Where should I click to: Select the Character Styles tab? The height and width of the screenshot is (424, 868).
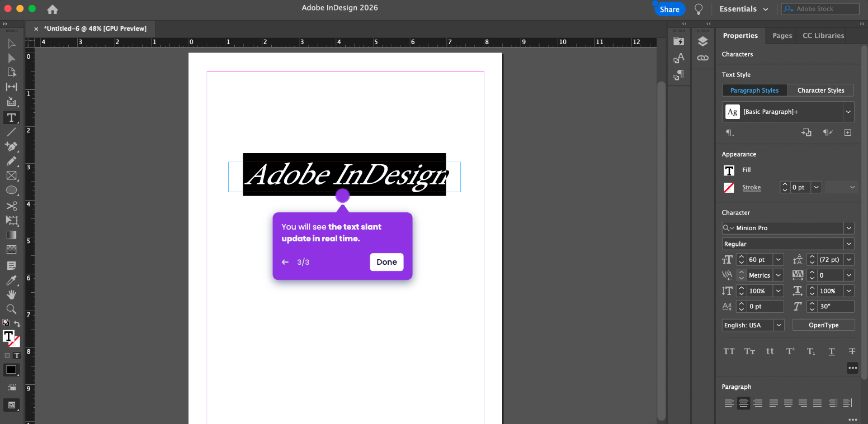click(820, 90)
